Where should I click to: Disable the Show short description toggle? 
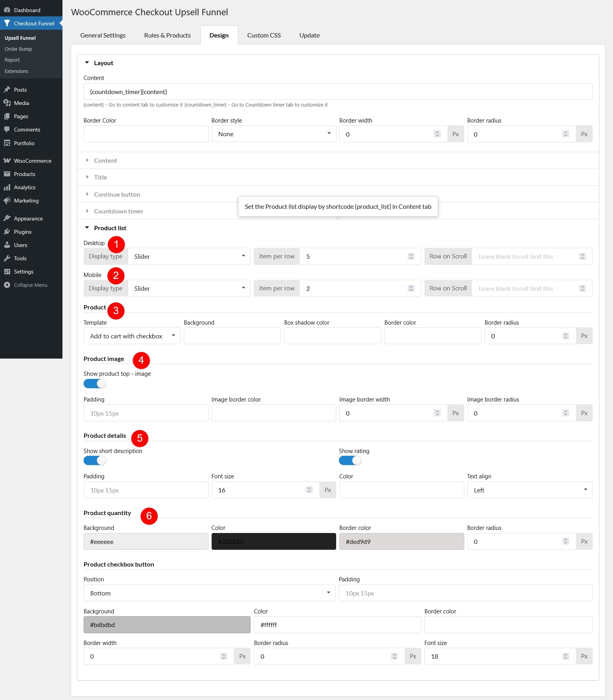(94, 460)
